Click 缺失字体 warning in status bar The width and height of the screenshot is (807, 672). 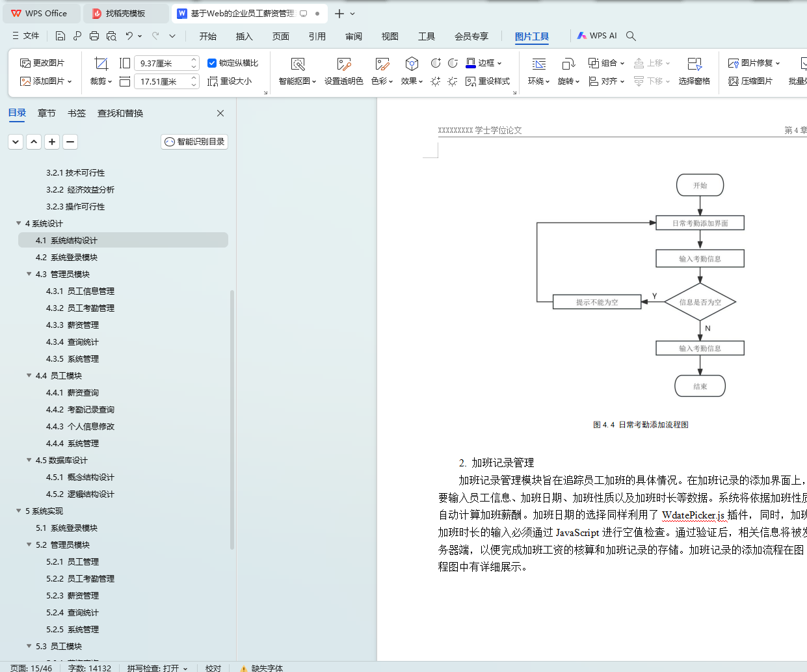pos(261,667)
